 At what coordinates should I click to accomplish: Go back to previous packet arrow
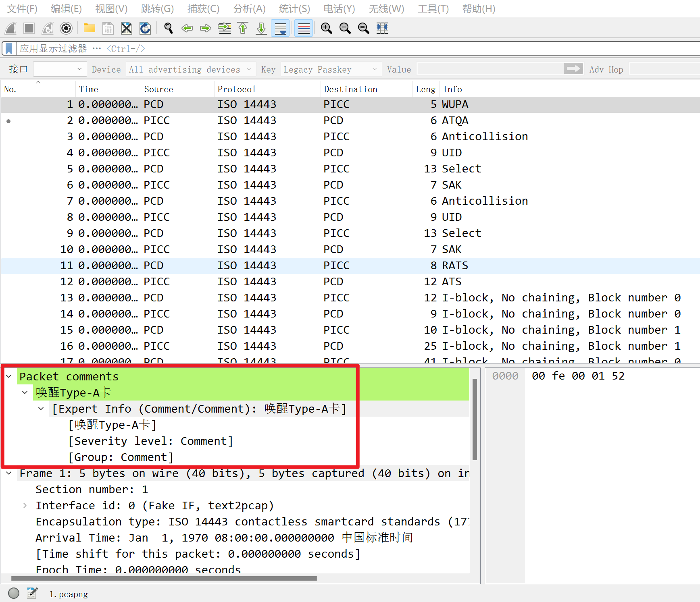[187, 28]
